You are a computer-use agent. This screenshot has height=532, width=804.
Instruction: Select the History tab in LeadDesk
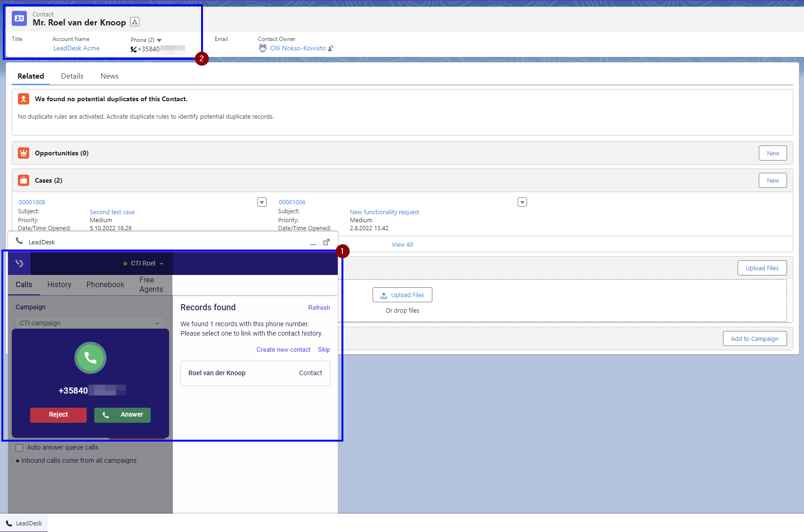click(59, 284)
